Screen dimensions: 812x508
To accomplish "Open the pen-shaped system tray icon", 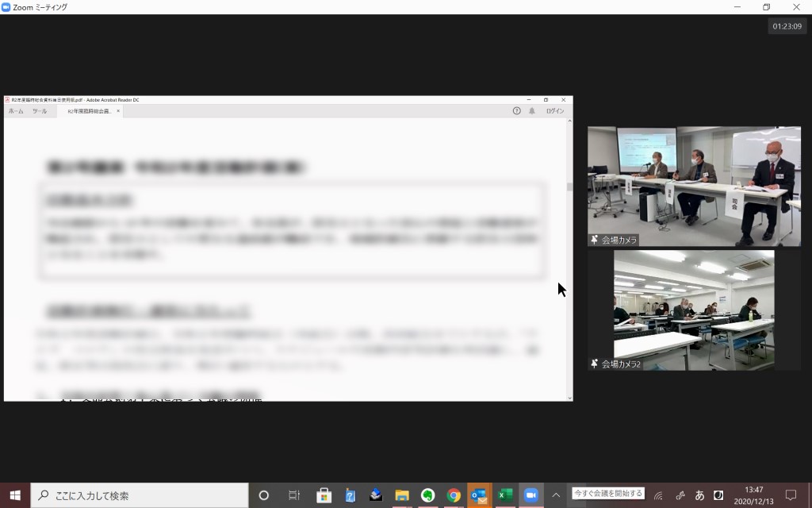I will pos(680,495).
